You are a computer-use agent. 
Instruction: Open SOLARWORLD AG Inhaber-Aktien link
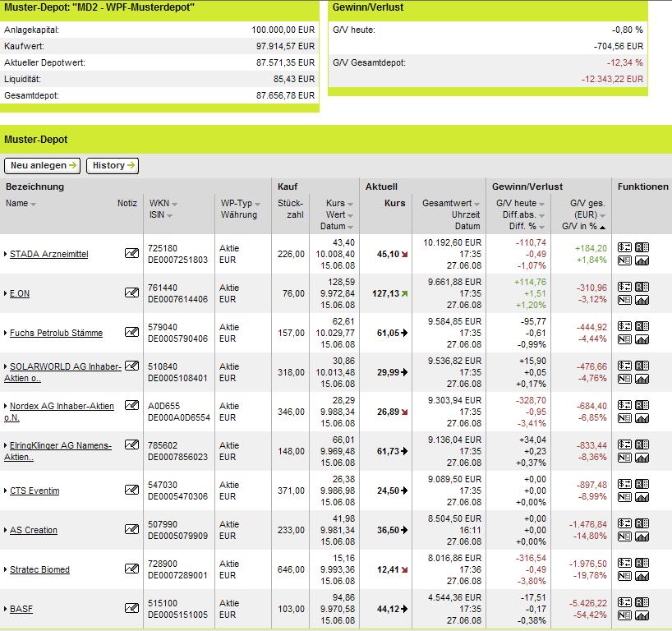[x=63, y=372]
